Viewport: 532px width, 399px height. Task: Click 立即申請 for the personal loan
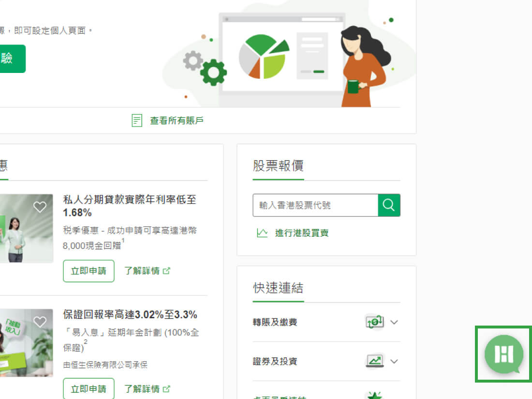pos(89,271)
